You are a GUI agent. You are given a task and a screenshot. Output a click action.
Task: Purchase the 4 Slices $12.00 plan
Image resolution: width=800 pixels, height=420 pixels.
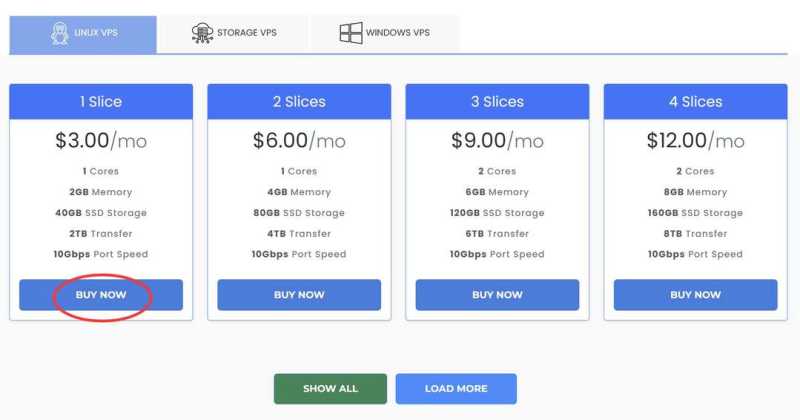(x=695, y=295)
